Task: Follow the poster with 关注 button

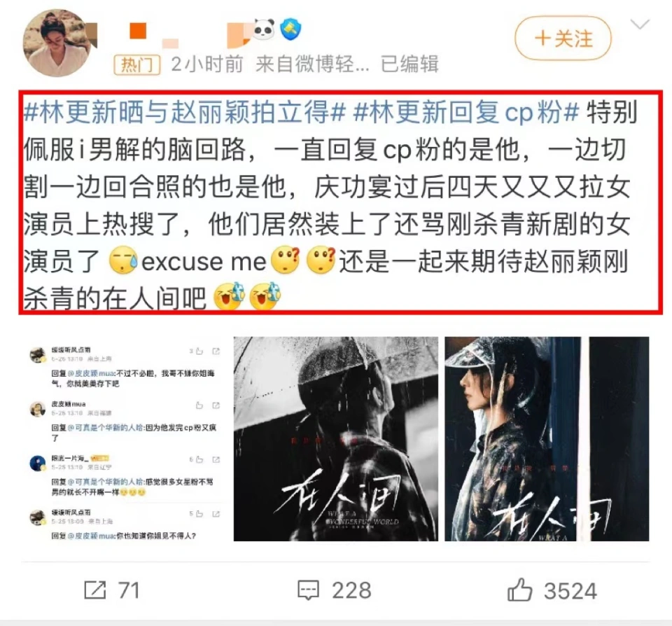Action: tap(563, 39)
